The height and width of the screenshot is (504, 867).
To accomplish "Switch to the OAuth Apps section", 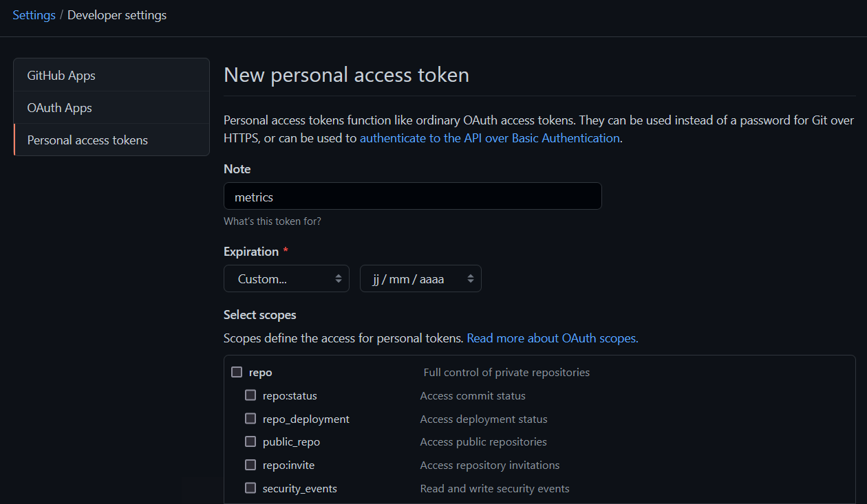I will (59, 107).
